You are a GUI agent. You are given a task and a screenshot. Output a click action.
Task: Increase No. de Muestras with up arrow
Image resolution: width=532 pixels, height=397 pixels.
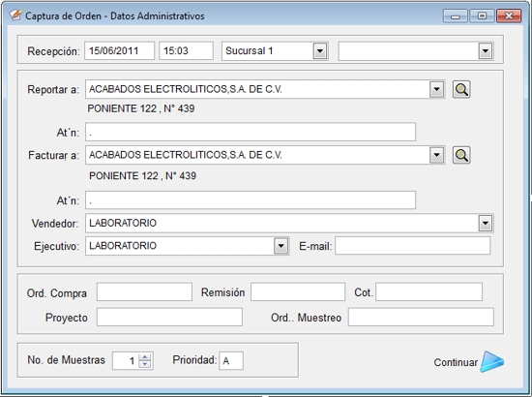tap(145, 357)
